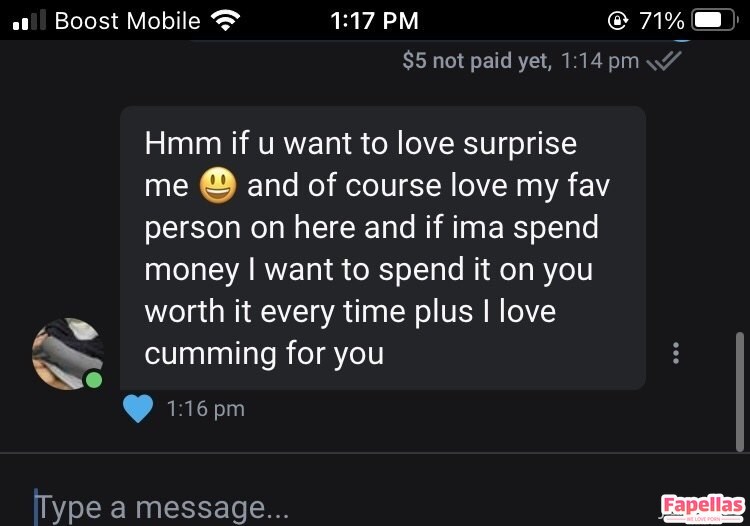Tap the green online status dot

93,380
